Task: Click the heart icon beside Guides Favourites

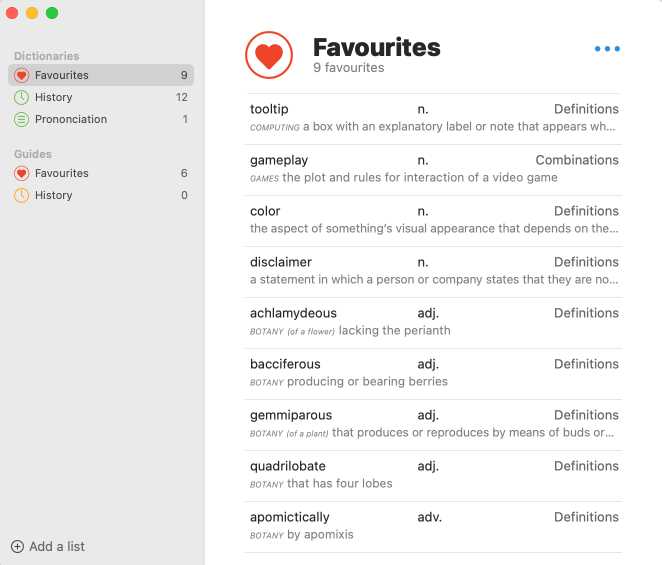Action: (x=22, y=173)
